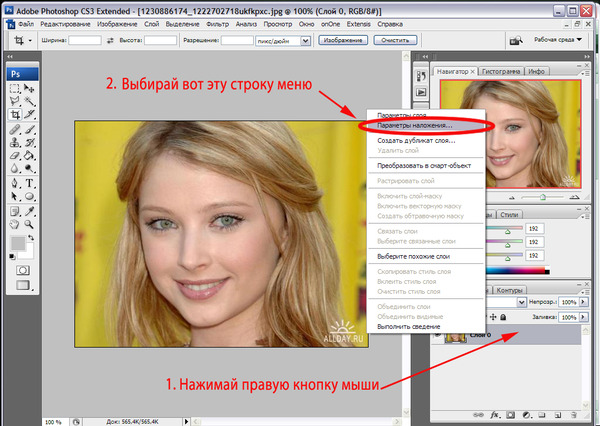The image size is (600, 426).
Task: Select the Brush tool
Action: point(29,130)
